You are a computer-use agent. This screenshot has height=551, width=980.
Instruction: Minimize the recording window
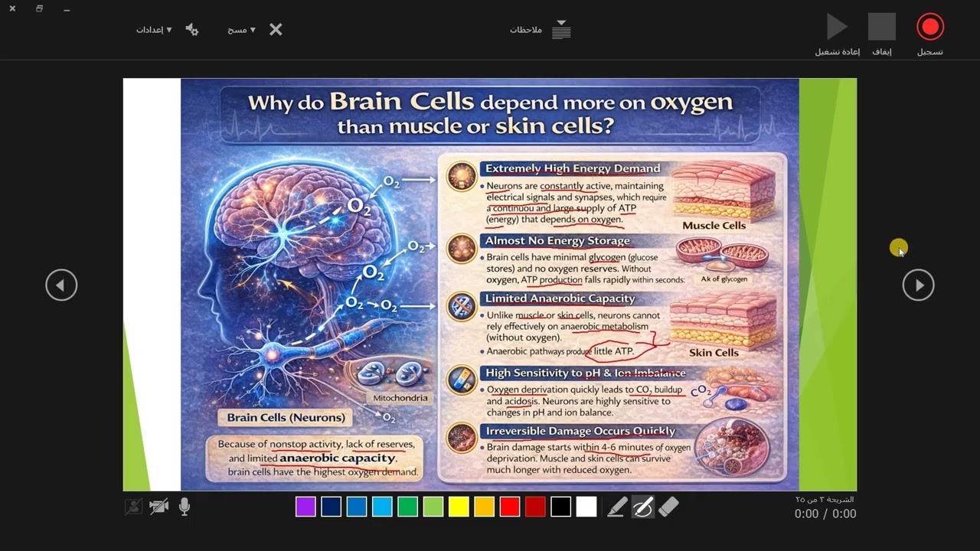(67, 9)
